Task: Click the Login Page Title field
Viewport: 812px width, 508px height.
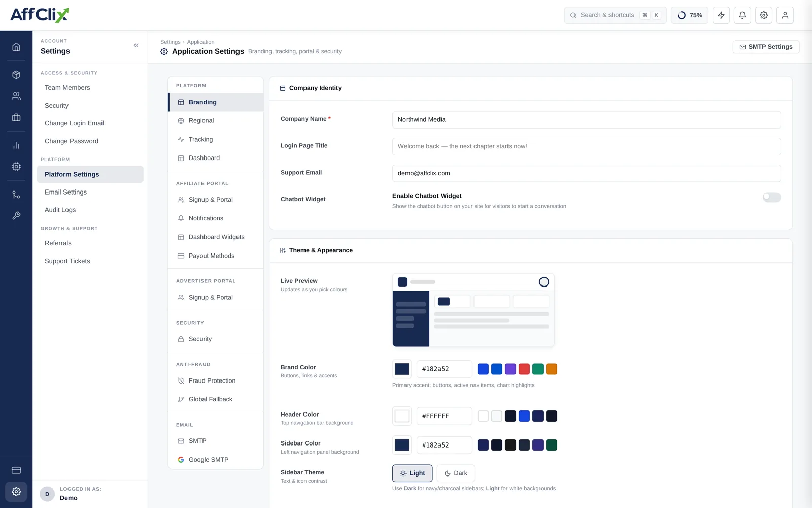Action: (586, 147)
